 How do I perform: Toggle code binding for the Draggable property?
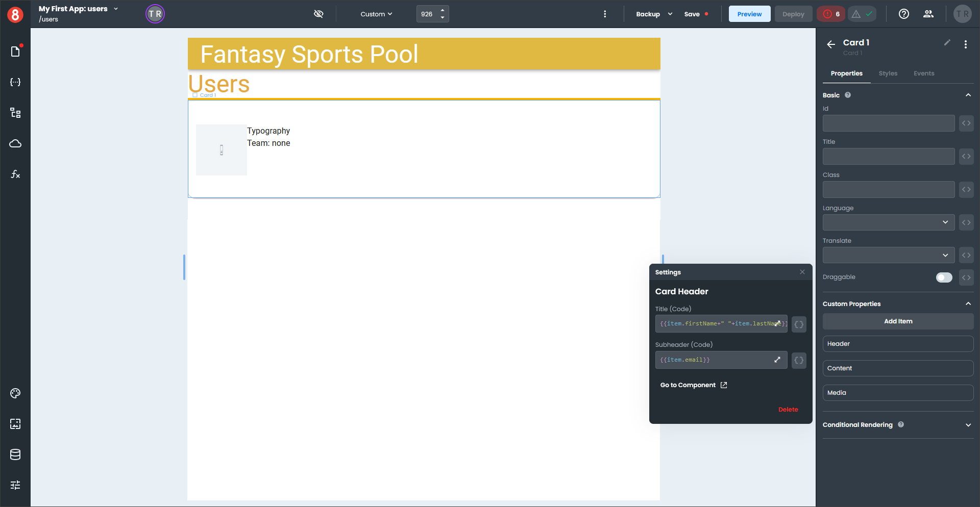(966, 277)
